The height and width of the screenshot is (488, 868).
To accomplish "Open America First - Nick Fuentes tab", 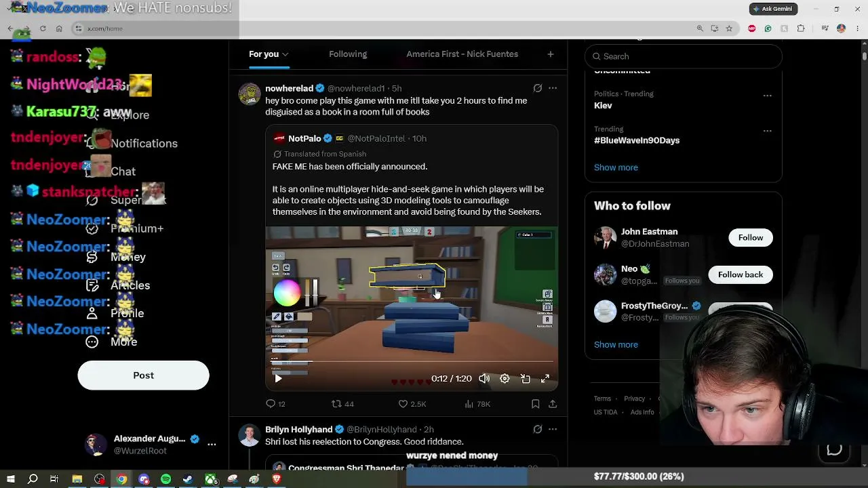I will tap(462, 54).
